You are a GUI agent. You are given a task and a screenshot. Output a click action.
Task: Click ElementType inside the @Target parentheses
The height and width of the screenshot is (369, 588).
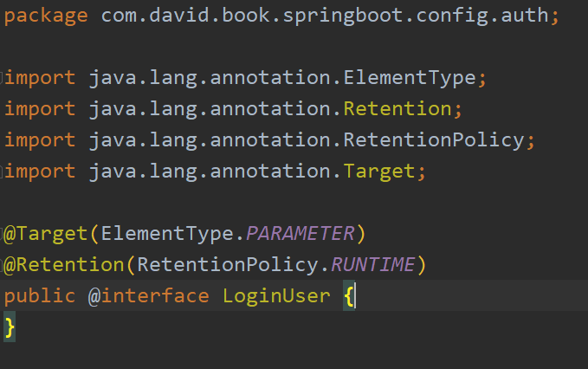tap(167, 234)
